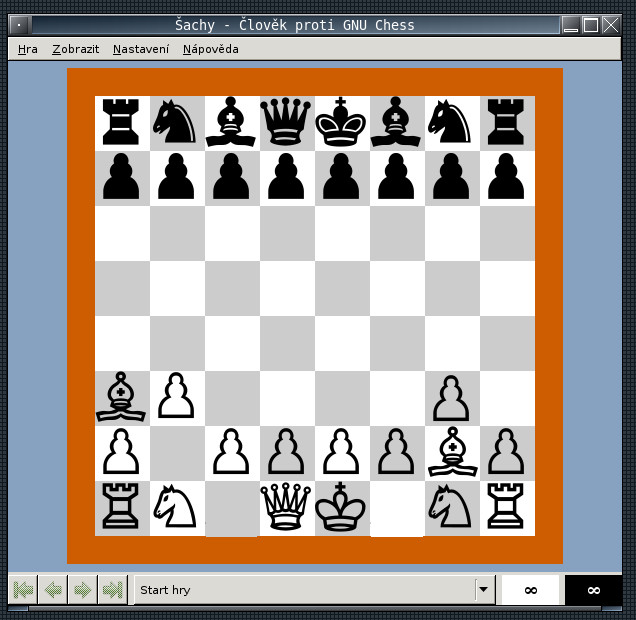Image resolution: width=636 pixels, height=620 pixels.
Task: Open the Hra menu
Action: [x=28, y=49]
